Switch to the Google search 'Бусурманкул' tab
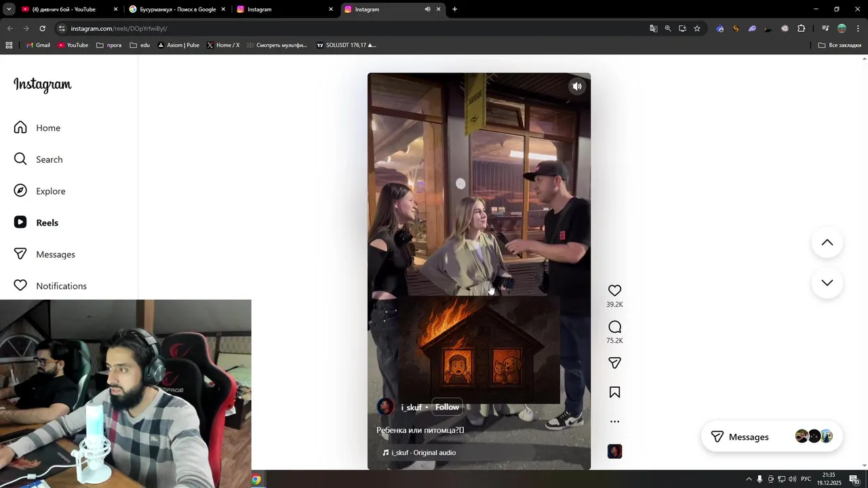 (x=177, y=9)
